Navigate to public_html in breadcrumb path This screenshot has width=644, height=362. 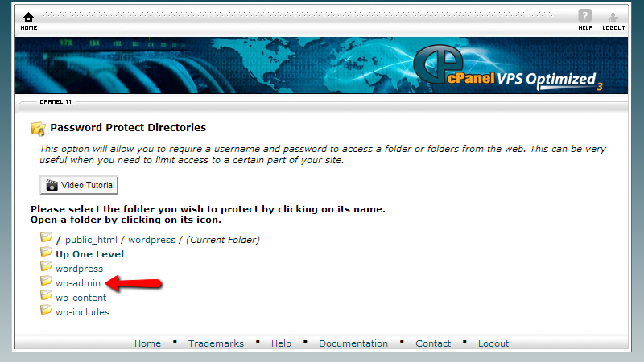91,240
